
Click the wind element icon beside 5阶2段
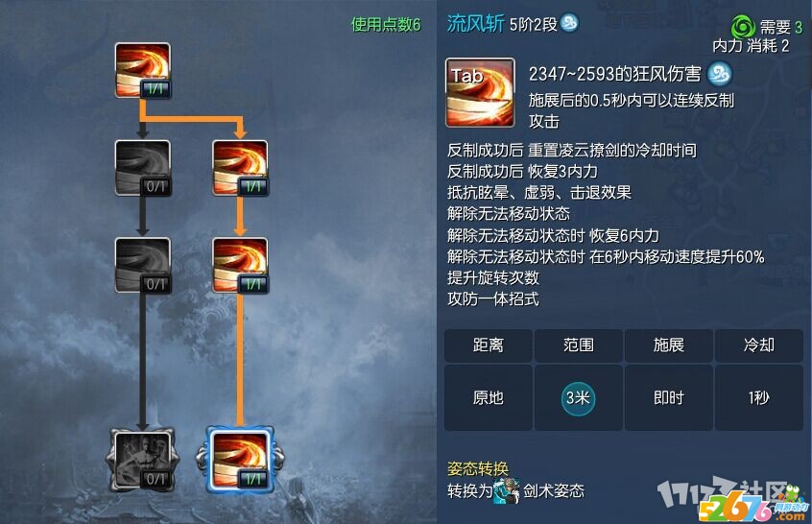[569, 23]
